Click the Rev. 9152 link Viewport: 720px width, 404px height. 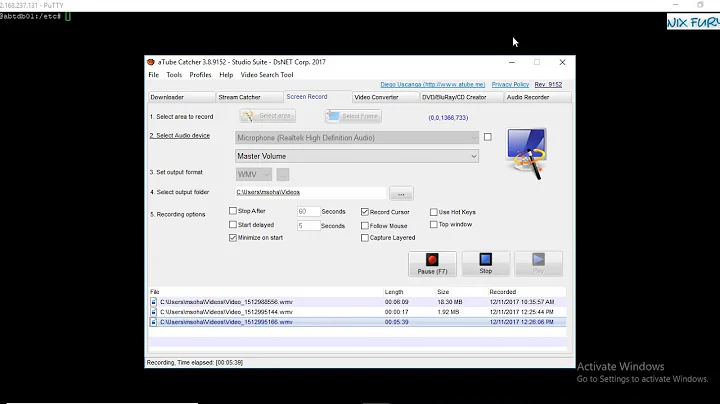(548, 84)
